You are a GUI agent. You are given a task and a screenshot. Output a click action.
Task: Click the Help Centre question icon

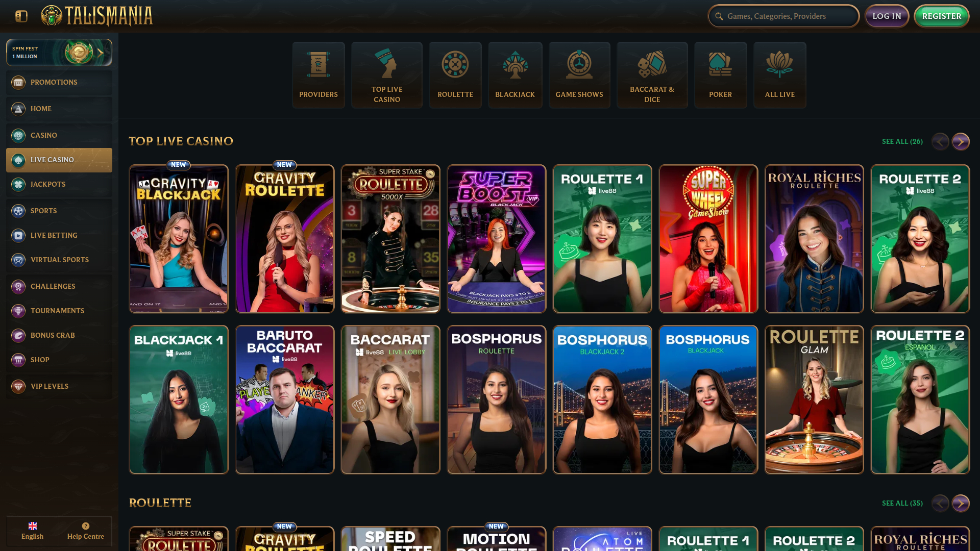tap(85, 526)
